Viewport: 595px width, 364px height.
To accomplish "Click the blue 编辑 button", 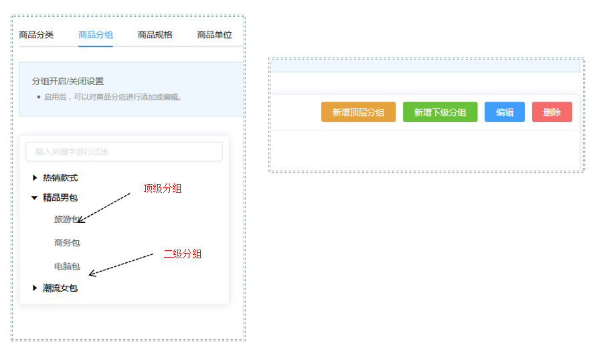I will (505, 112).
